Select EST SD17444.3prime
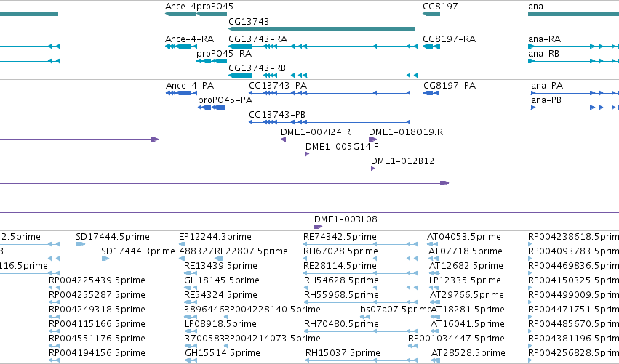The width and height of the screenshot is (619, 364). [x=105, y=259]
